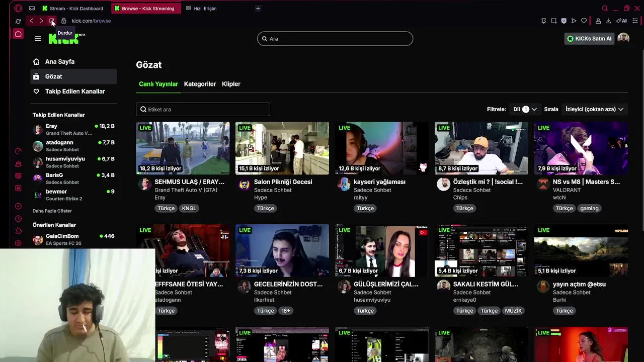Open Takip Edilen Kanallar sidebar link
644x362 pixels.
coord(73,92)
